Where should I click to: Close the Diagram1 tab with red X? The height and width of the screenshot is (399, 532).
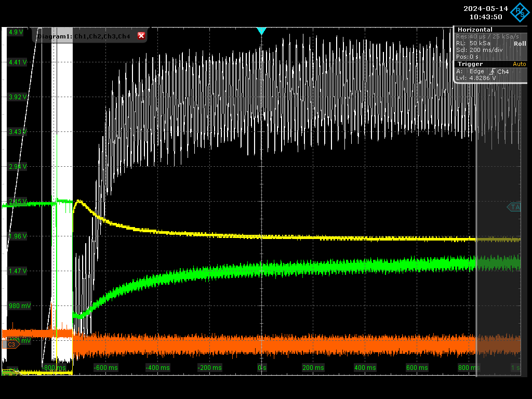(141, 36)
